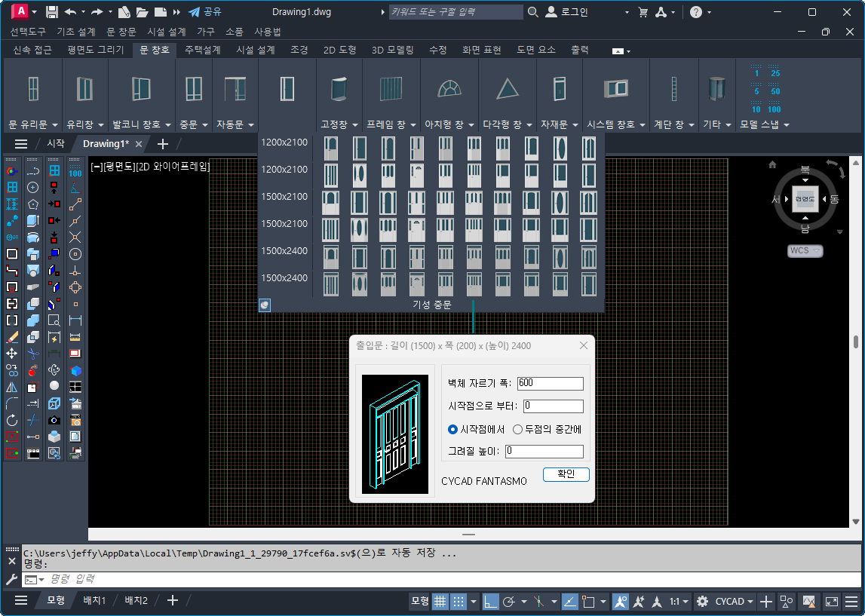Toggle grid display in status bar

440,601
